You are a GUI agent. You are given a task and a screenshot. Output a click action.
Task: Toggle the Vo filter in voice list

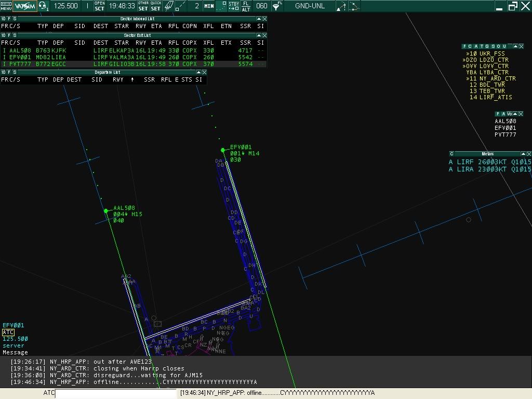pos(509,114)
